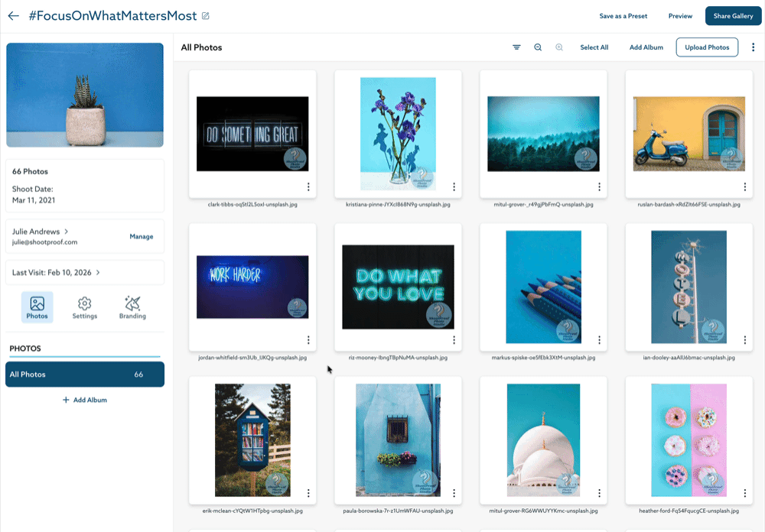Click the back arrow beside the gallery title
The height and width of the screenshot is (532, 765).
coord(13,16)
